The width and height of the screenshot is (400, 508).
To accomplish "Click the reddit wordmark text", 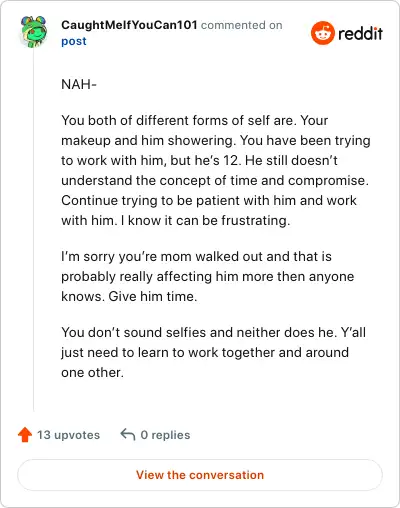I will (360, 33).
